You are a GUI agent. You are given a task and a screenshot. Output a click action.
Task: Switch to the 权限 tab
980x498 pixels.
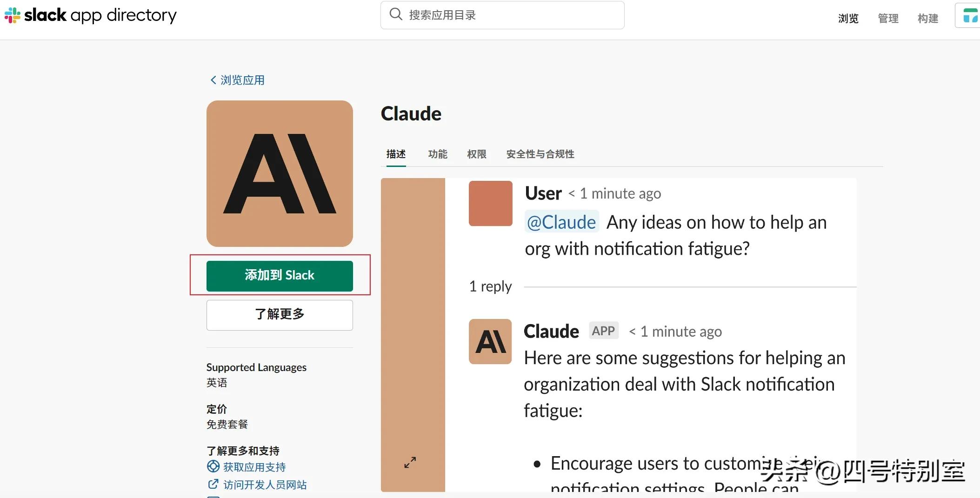coord(476,154)
